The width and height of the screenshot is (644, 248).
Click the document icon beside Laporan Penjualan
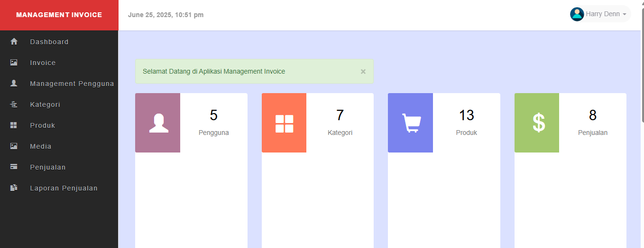coord(14,188)
